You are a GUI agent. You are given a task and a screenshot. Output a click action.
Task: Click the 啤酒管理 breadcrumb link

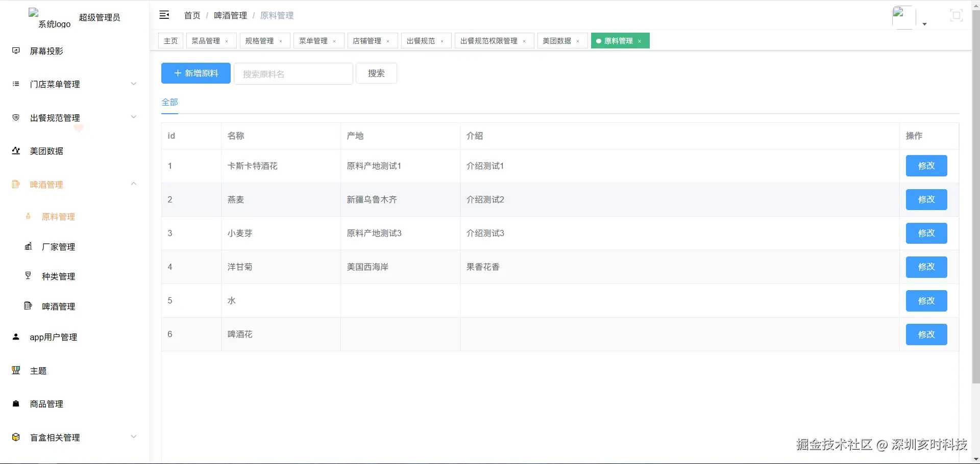point(230,15)
